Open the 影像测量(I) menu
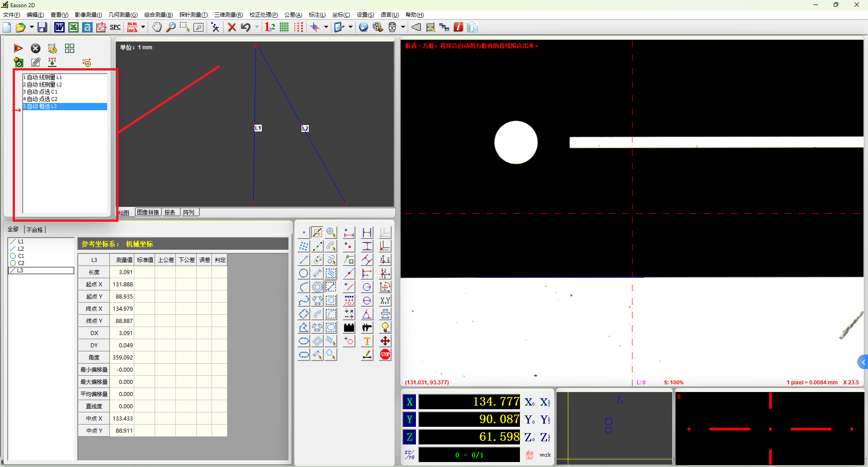Screen dimensions: 868x467 click(88, 15)
